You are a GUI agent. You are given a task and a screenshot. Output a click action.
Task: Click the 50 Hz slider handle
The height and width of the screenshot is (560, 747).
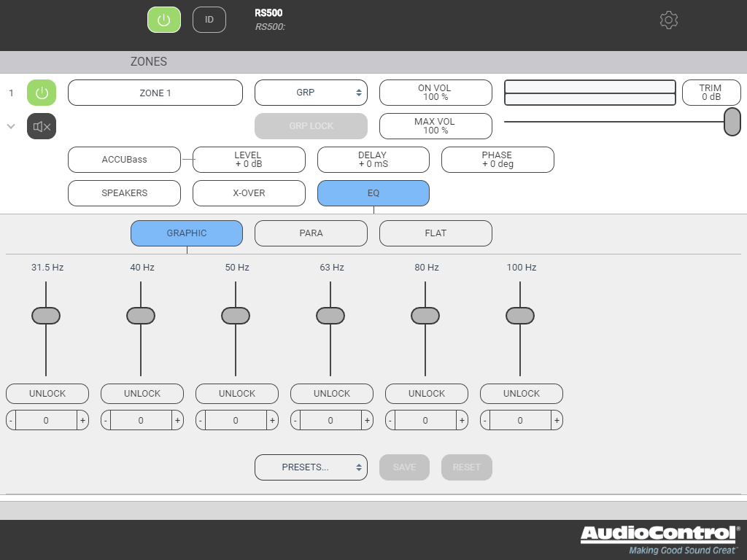click(x=236, y=316)
